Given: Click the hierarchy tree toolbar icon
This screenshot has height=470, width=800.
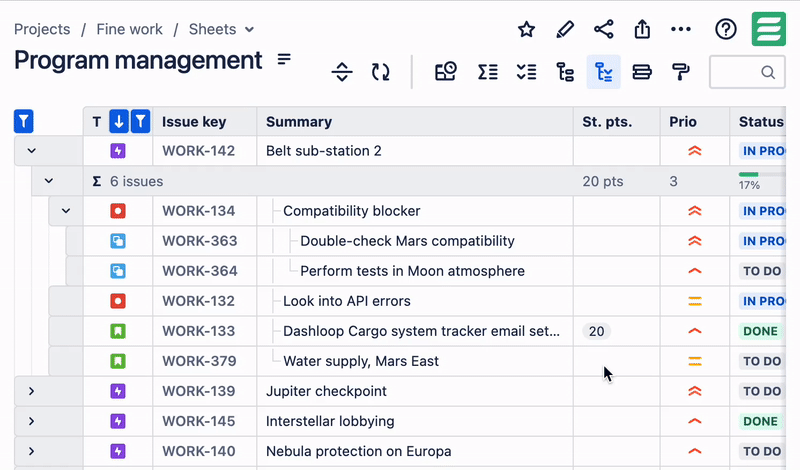Looking at the screenshot, I should (565, 72).
